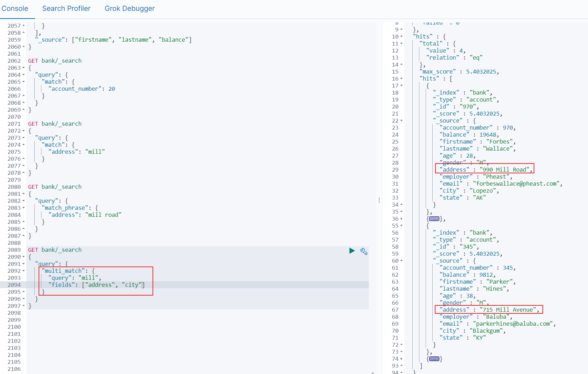
Task: Click the GET bank/_search request on line 2071
Action: click(x=55, y=124)
